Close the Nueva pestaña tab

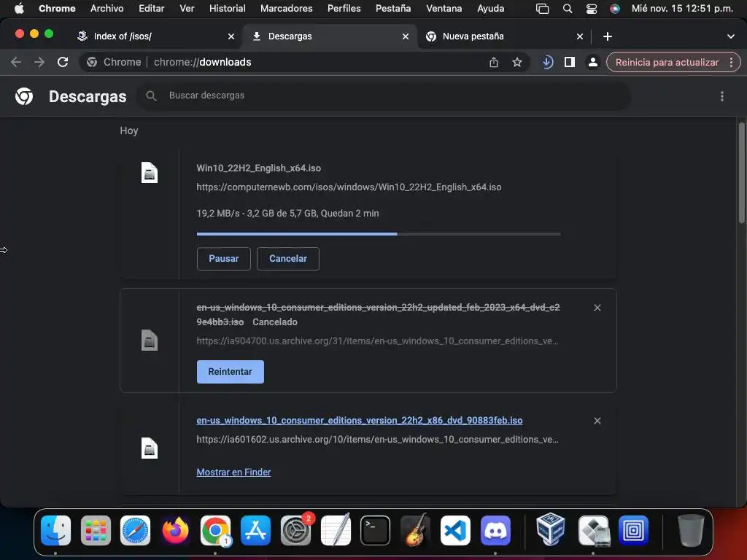579,36
